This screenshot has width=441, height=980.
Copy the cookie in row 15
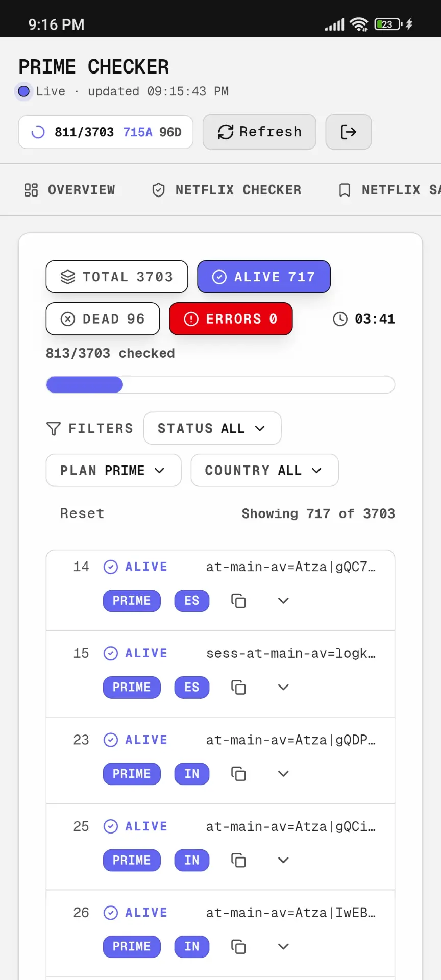(238, 688)
